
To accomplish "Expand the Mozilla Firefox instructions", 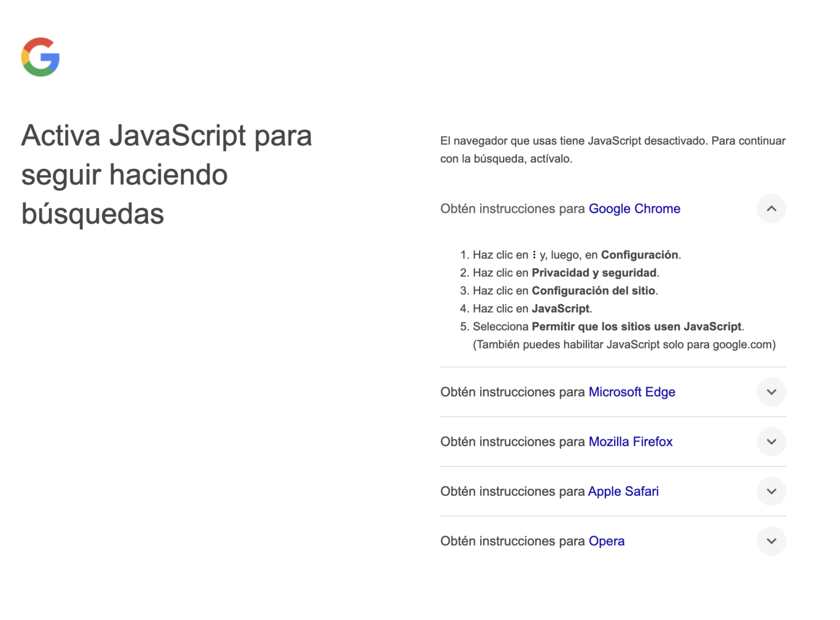I will [x=771, y=442].
